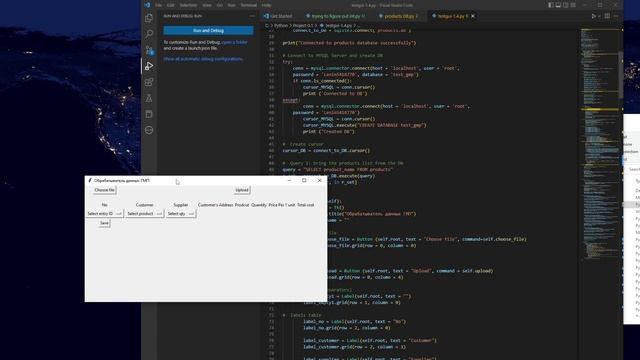Click the Price Per 1 unit label
Screen dimensions: 640x360
[282, 205]
